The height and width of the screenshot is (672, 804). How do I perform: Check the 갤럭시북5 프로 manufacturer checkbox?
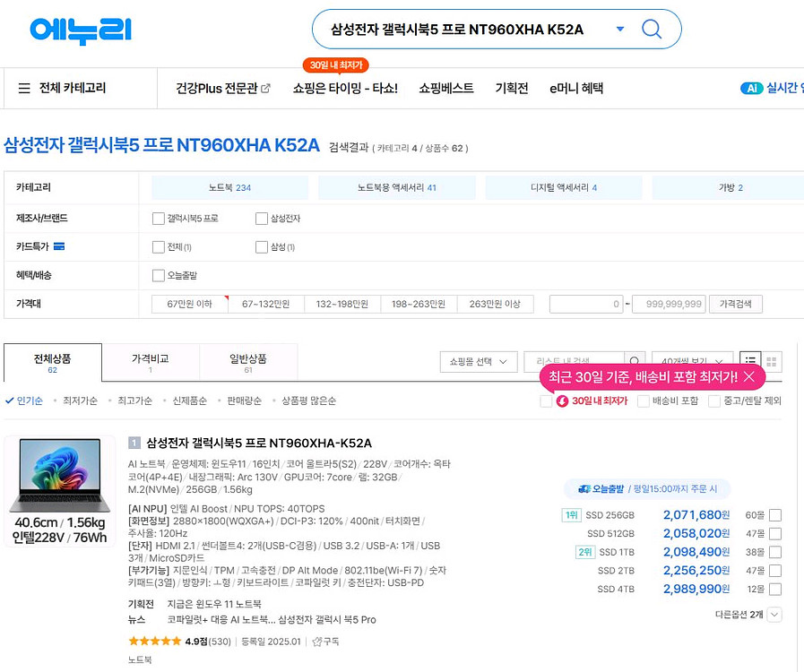click(x=158, y=218)
